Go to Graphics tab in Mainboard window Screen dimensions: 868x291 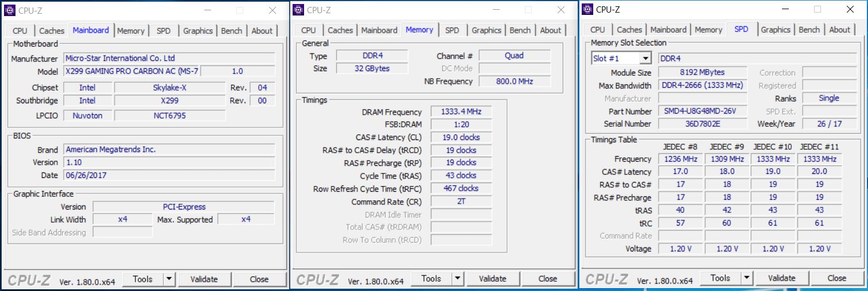coord(198,30)
